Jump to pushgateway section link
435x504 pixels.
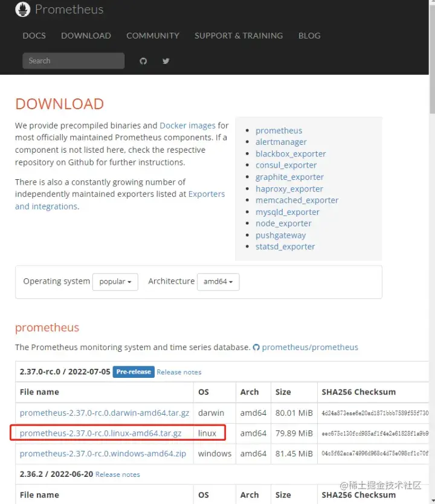[280, 235]
